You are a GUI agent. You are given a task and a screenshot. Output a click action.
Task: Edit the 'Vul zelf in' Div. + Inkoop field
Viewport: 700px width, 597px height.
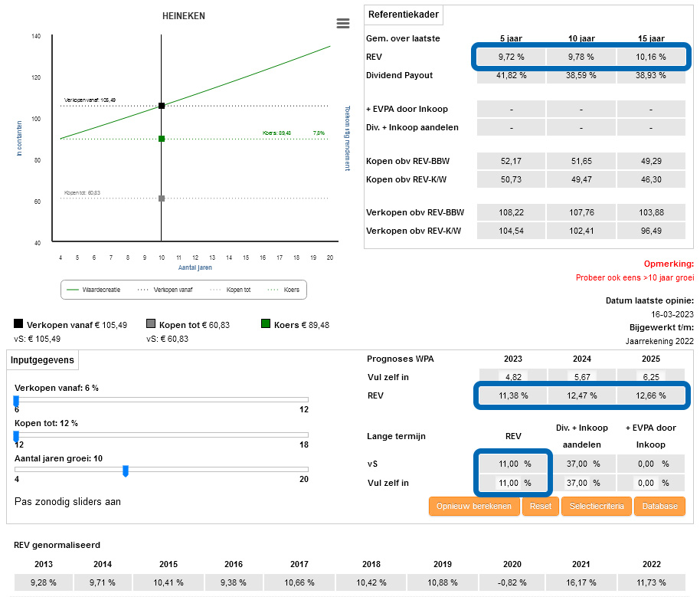[577, 483]
